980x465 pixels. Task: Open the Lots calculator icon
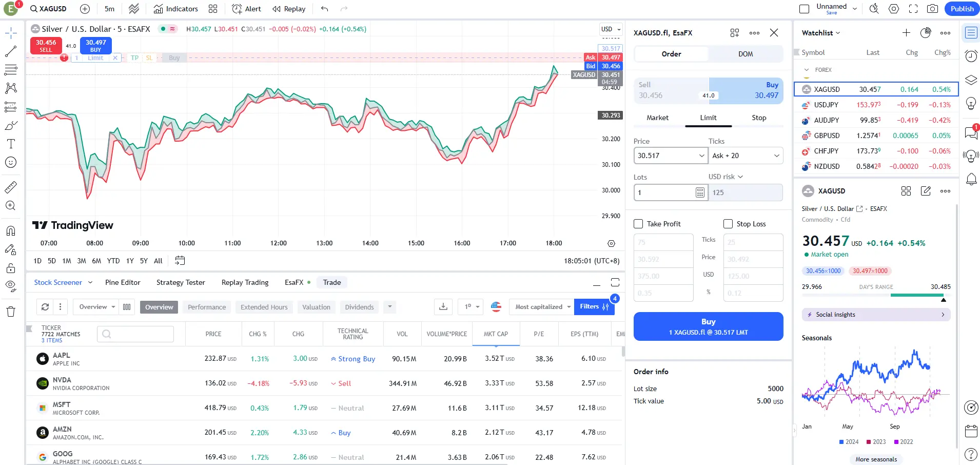[700, 192]
